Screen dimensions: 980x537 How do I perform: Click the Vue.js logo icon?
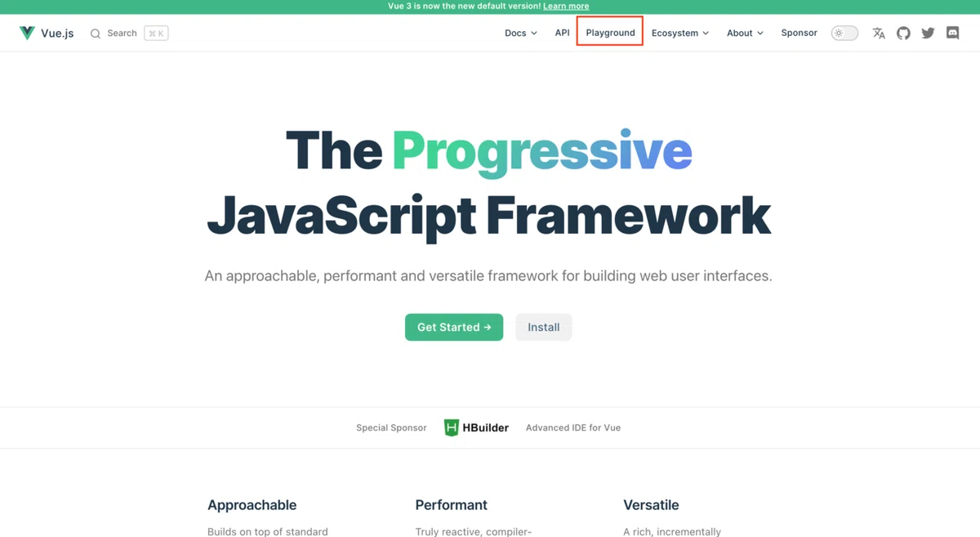(x=27, y=34)
